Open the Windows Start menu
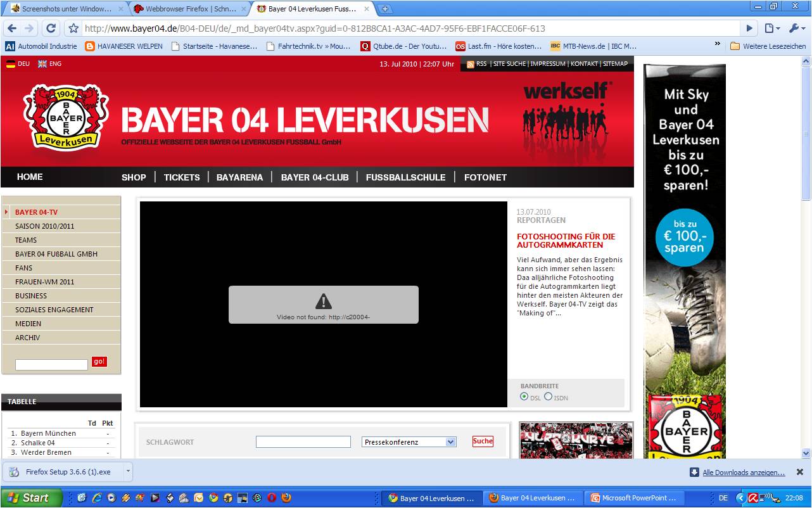Viewport: 812px width, 508px height. (32, 498)
